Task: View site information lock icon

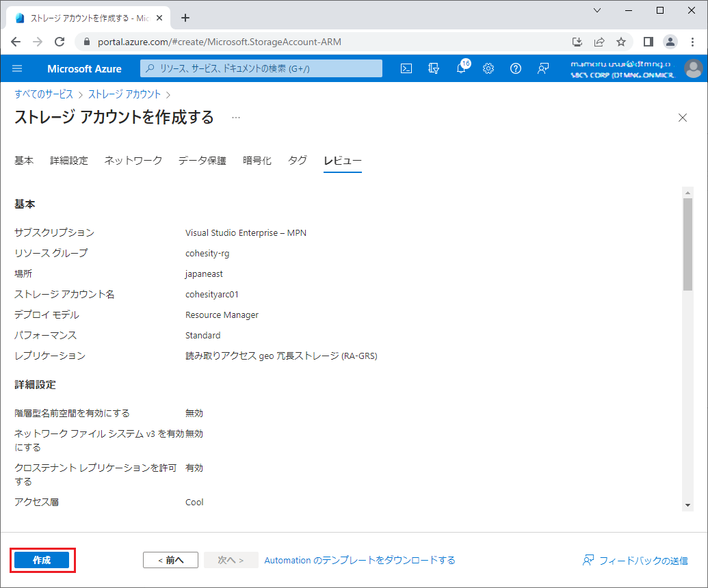Action: [87, 42]
